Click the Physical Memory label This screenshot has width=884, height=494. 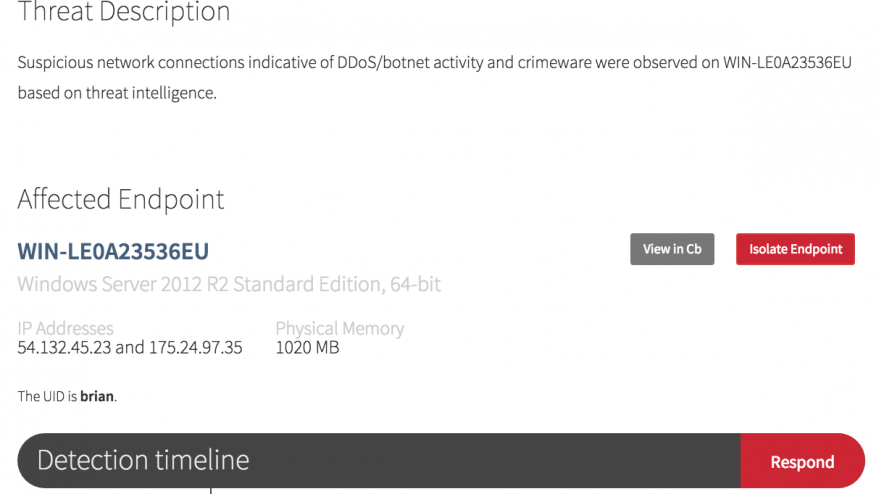coord(339,328)
